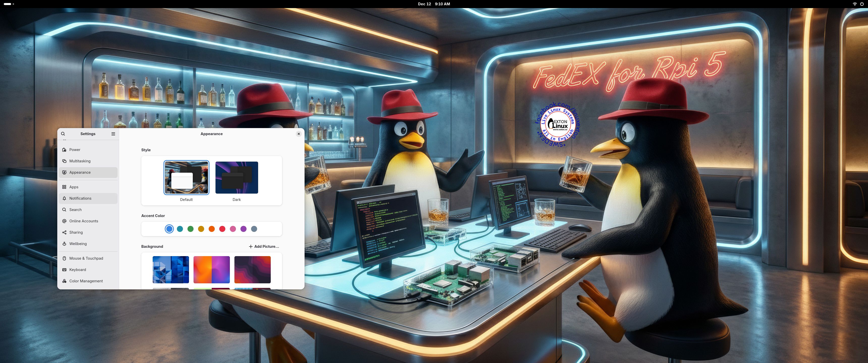Image resolution: width=868 pixels, height=363 pixels.
Task: Choose the pink accent color
Action: click(233, 229)
